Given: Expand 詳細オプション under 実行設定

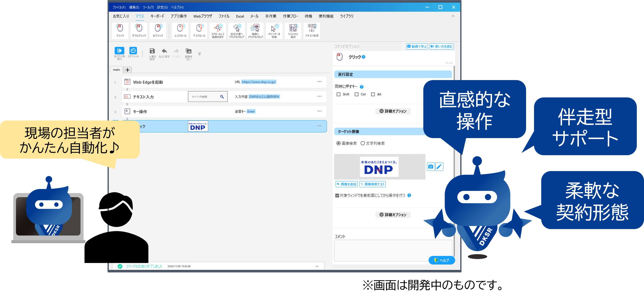Looking at the screenshot, I should point(393,111).
